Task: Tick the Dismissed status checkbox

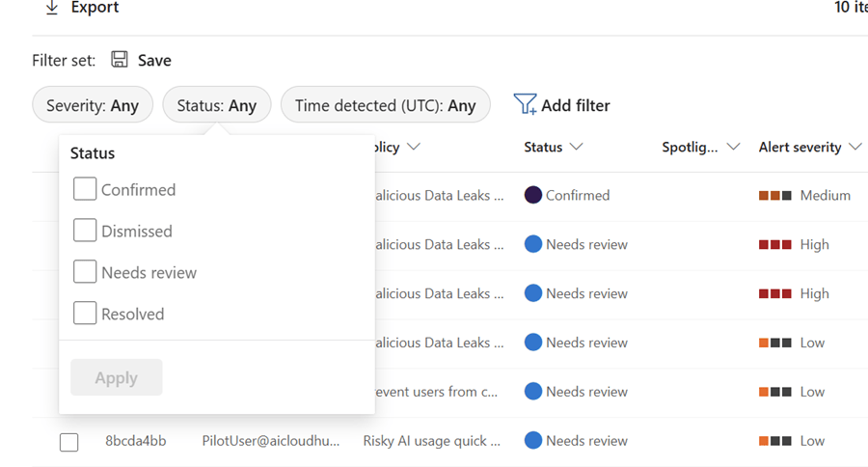Action: coord(85,231)
